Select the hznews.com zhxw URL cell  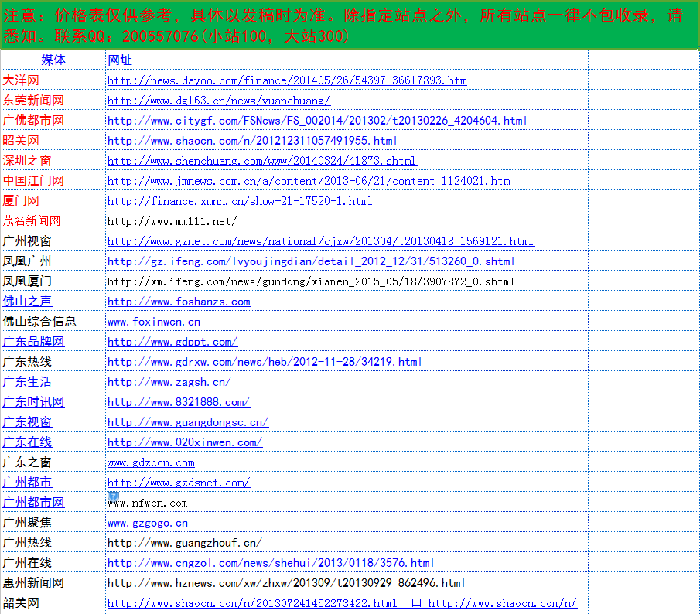coord(347,582)
